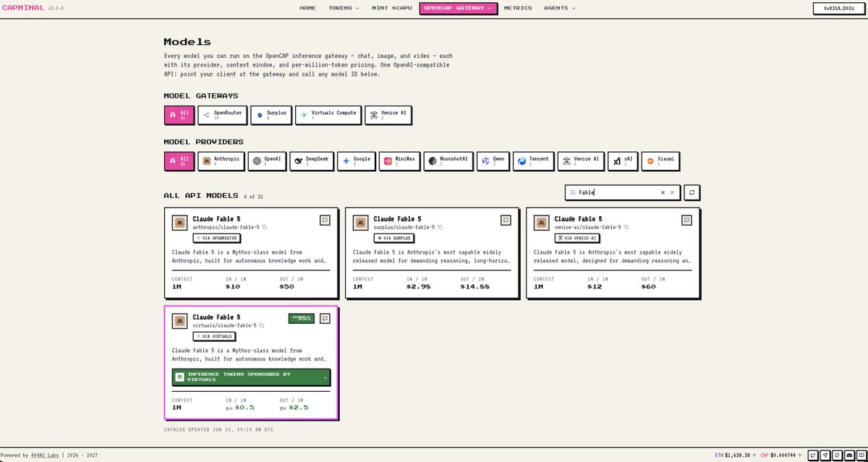
Task: Filter gateways by Venice AI
Action: click(388, 114)
